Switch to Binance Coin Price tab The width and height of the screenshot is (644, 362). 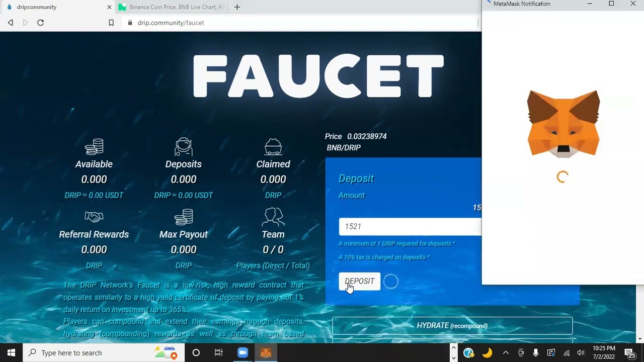pos(171,7)
